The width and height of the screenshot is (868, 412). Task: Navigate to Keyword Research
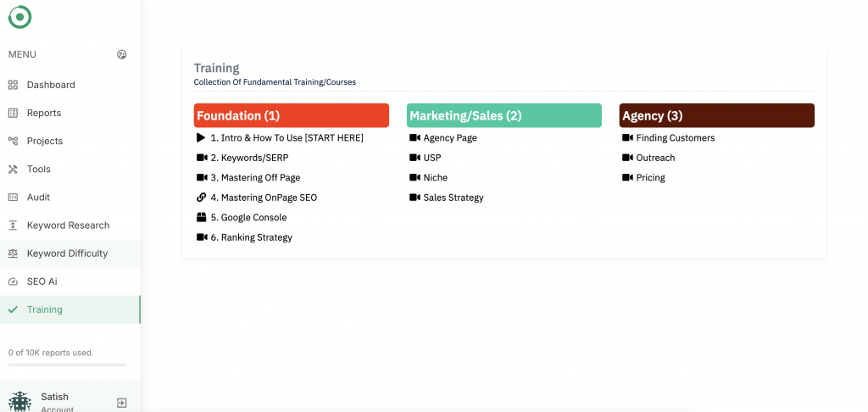tap(70, 225)
